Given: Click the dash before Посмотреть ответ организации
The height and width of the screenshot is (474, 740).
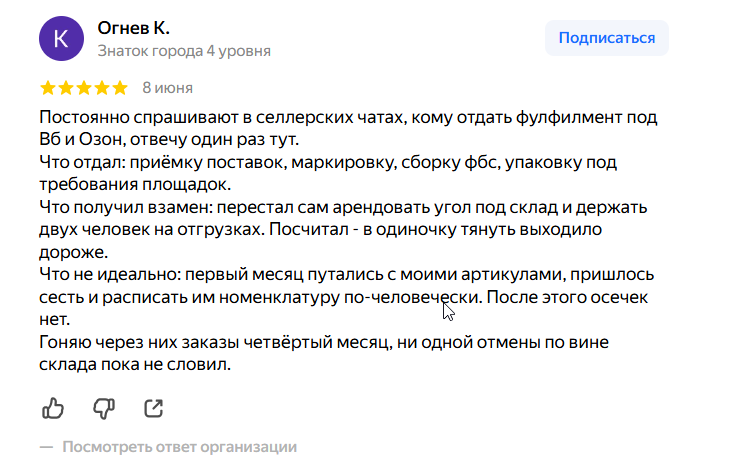Looking at the screenshot, I should 46,447.
